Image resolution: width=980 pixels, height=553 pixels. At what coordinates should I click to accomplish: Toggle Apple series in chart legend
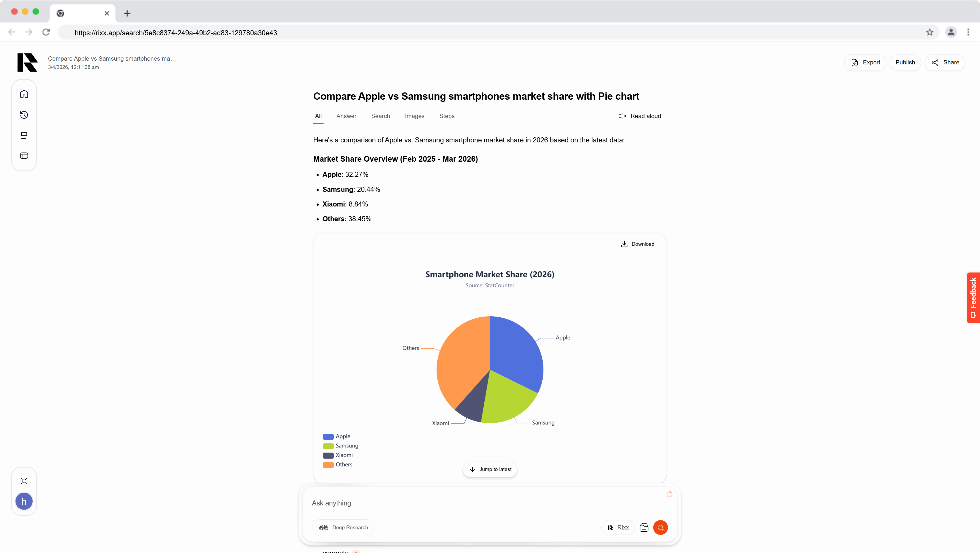(x=337, y=436)
